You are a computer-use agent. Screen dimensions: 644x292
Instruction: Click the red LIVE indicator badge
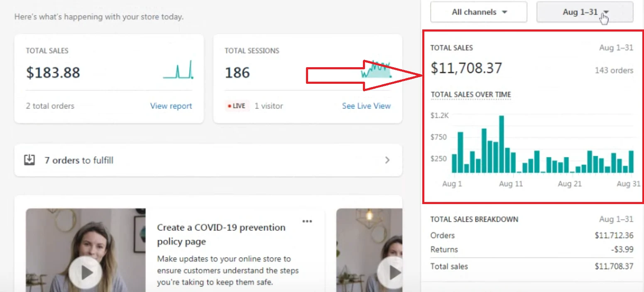click(237, 106)
